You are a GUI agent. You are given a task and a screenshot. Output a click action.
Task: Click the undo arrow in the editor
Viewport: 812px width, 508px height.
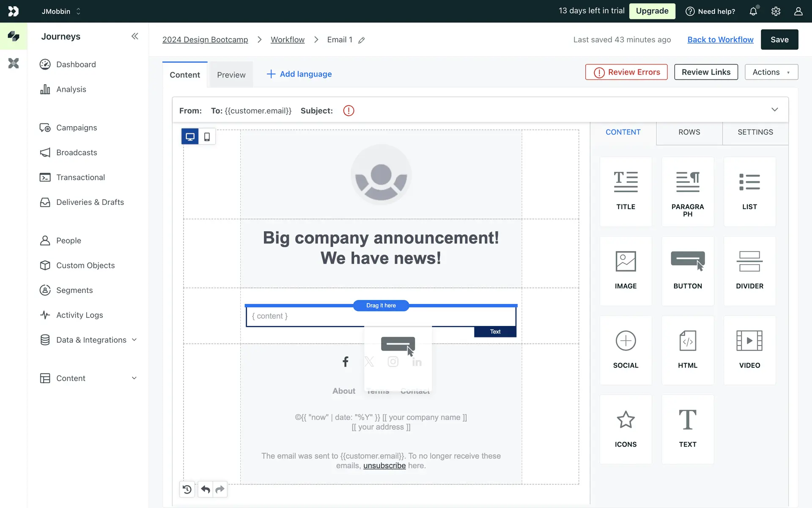pos(206,490)
